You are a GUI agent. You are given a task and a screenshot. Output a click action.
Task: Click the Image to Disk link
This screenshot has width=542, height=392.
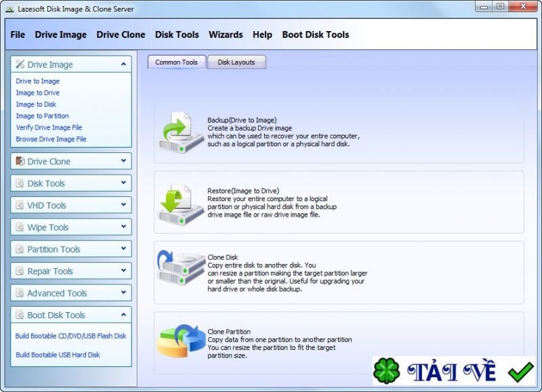tap(36, 104)
